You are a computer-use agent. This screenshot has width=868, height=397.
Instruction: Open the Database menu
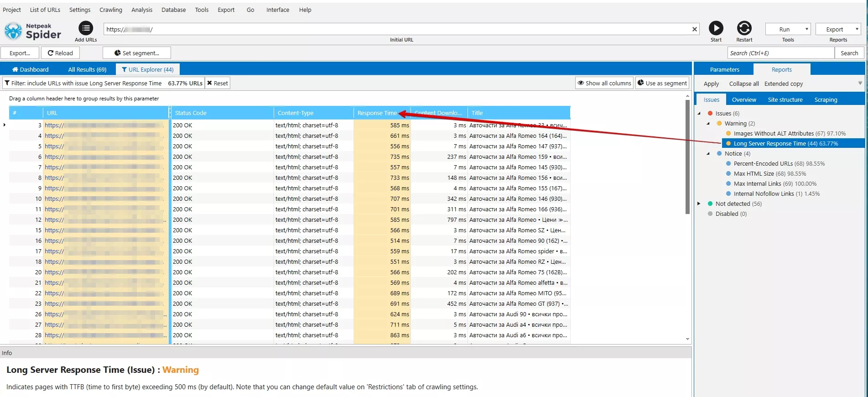(174, 10)
